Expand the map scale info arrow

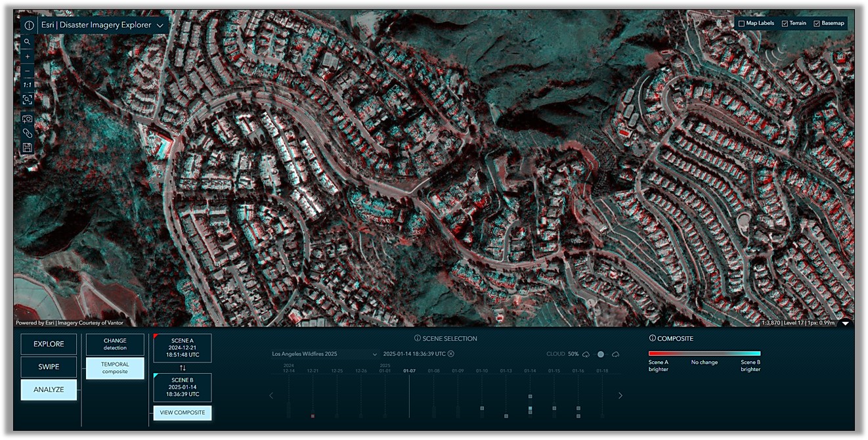tap(846, 323)
